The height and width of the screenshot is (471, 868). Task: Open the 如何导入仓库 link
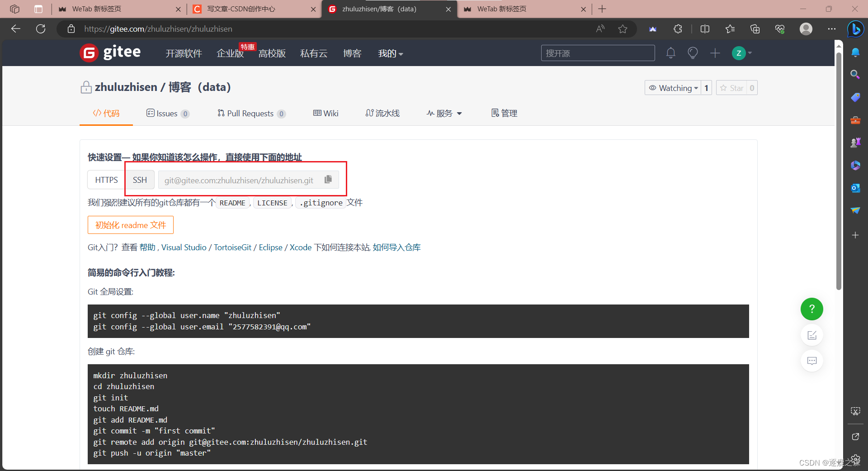pyautogui.click(x=396, y=247)
